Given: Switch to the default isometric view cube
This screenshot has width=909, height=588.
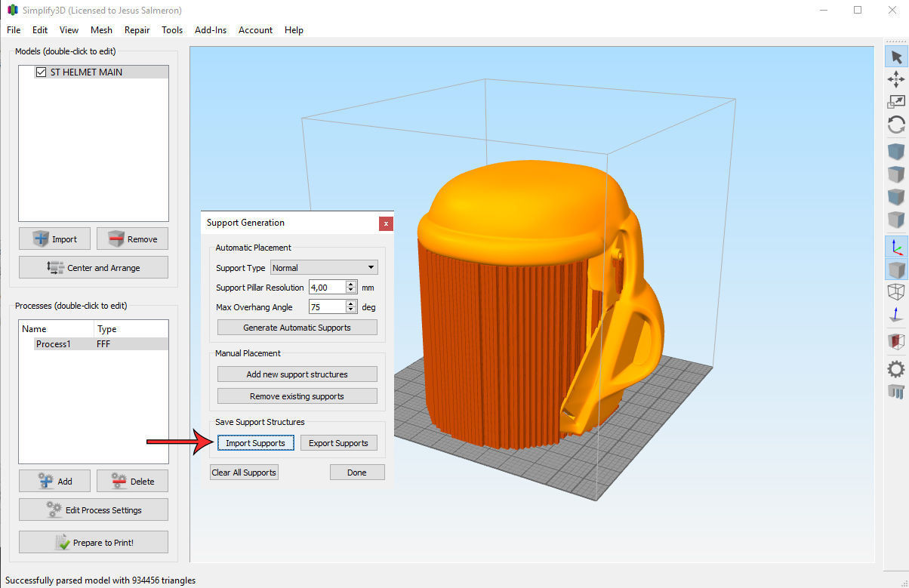Looking at the screenshot, I should pyautogui.click(x=896, y=152).
